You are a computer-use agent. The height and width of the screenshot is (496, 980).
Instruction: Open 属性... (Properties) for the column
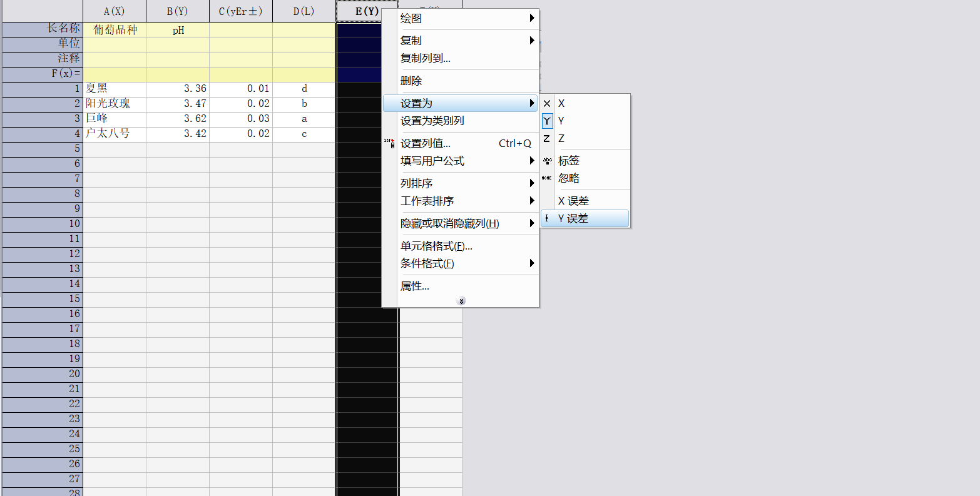(415, 286)
